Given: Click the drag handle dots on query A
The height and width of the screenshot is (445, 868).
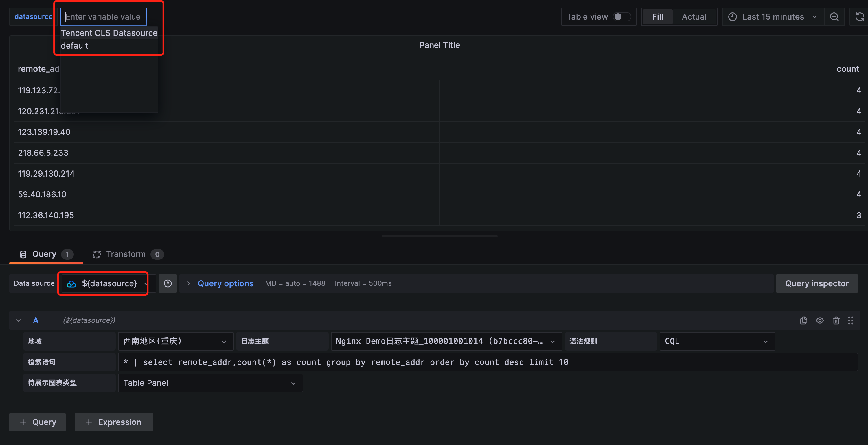Looking at the screenshot, I should click(851, 320).
